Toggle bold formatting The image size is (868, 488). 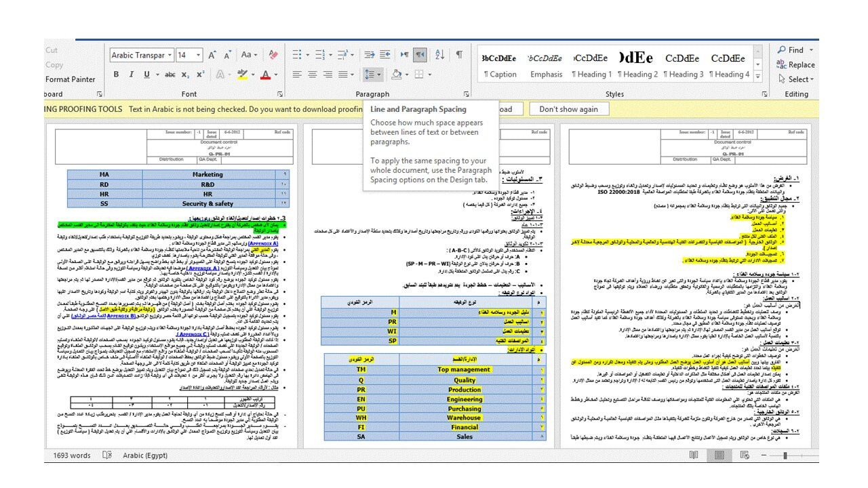pos(116,74)
